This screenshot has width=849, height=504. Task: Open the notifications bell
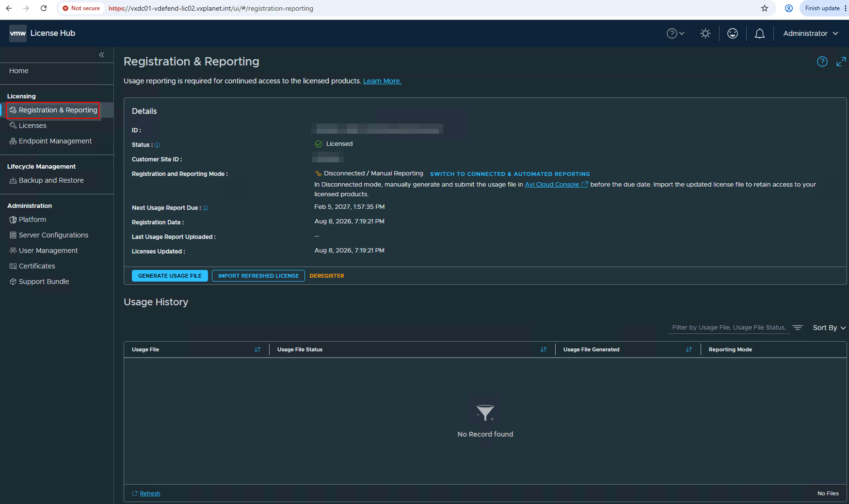pyautogui.click(x=760, y=33)
